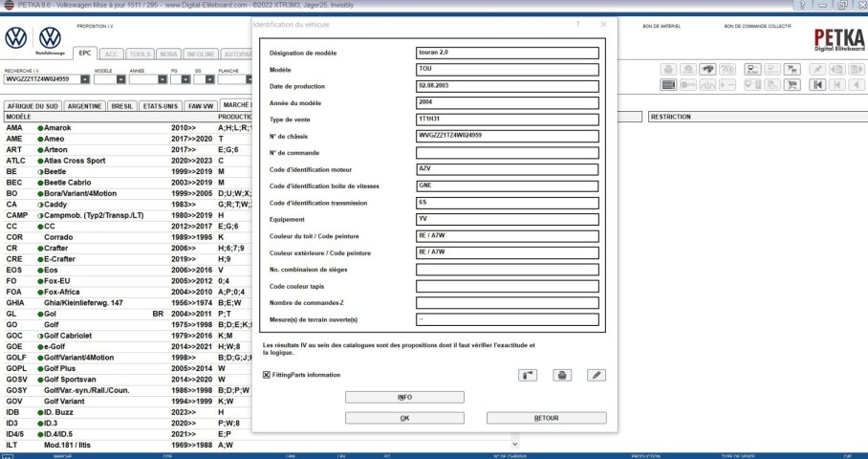Select the AFRIQUE DU SUD market tab
Screen dimensions: 868x459
point(33,106)
